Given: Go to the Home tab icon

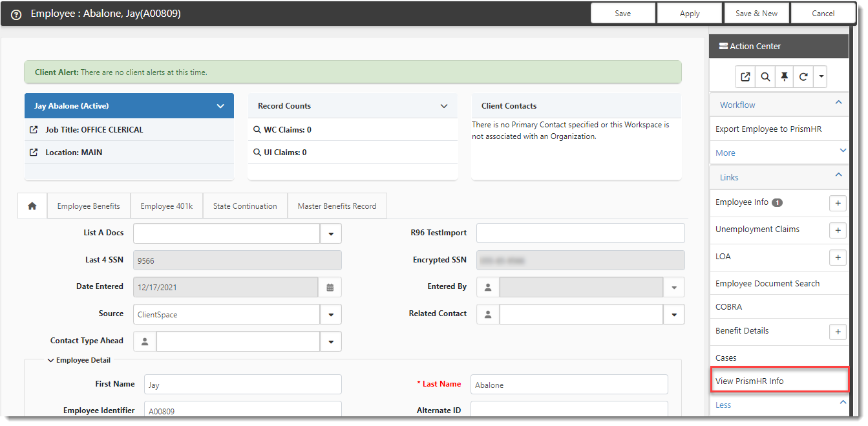Looking at the screenshot, I should click(x=32, y=206).
